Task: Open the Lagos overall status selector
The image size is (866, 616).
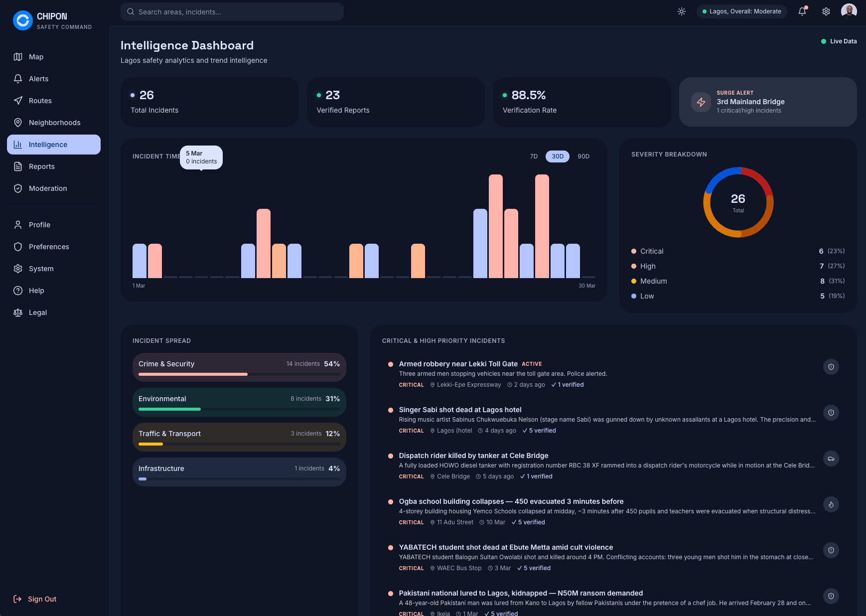Action: tap(741, 11)
